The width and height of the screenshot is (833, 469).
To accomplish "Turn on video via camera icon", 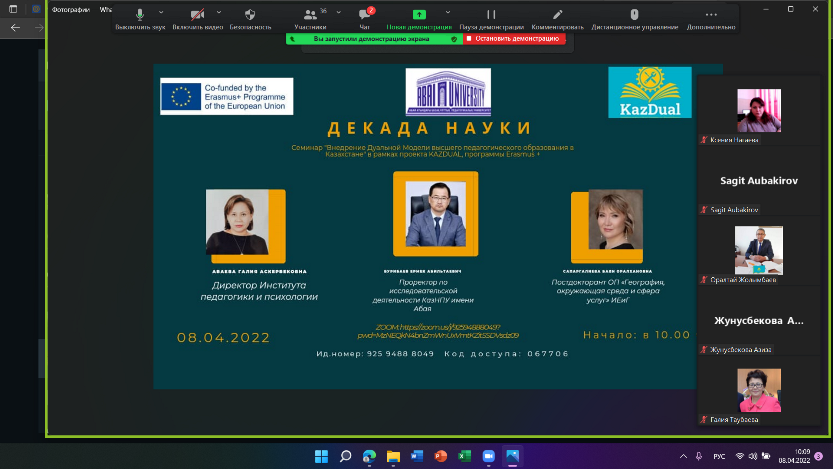I will (x=196, y=16).
